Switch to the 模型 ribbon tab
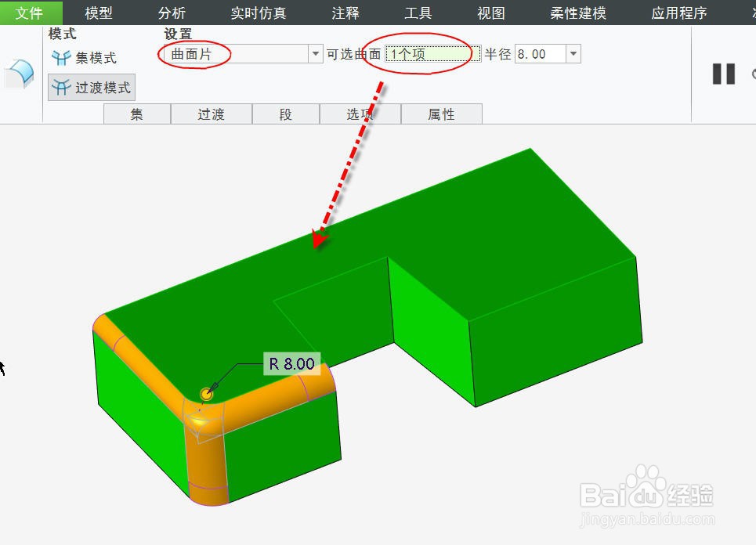 pyautogui.click(x=99, y=13)
